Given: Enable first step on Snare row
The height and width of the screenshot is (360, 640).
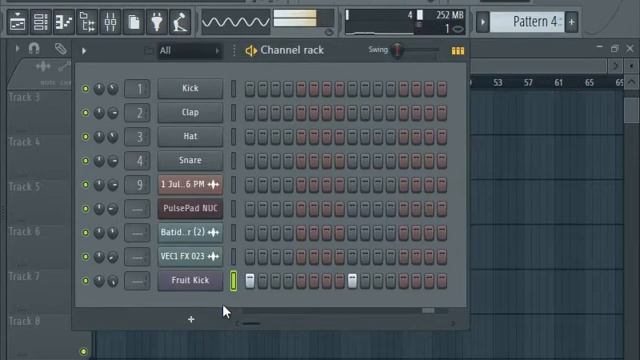Looking at the screenshot, I should click(250, 161).
